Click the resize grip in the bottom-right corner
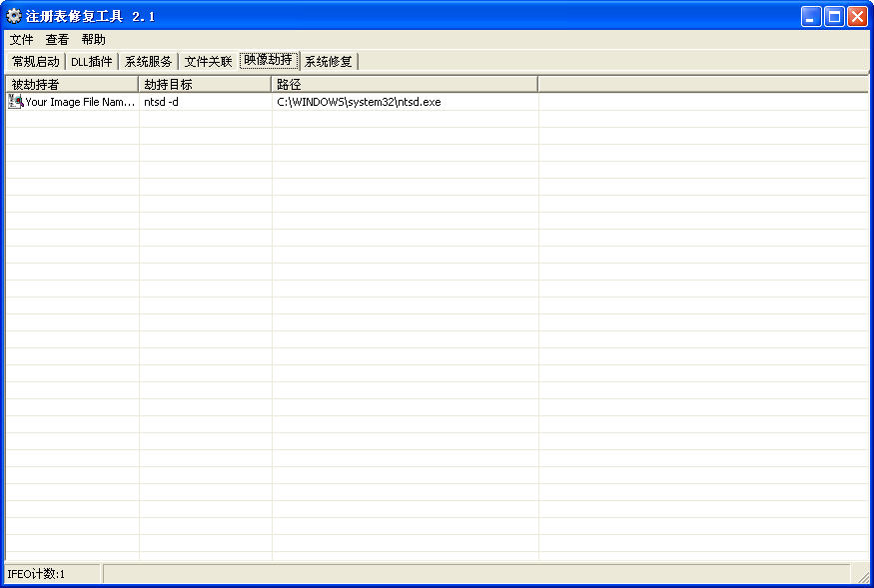This screenshot has width=874, height=588. point(860,575)
